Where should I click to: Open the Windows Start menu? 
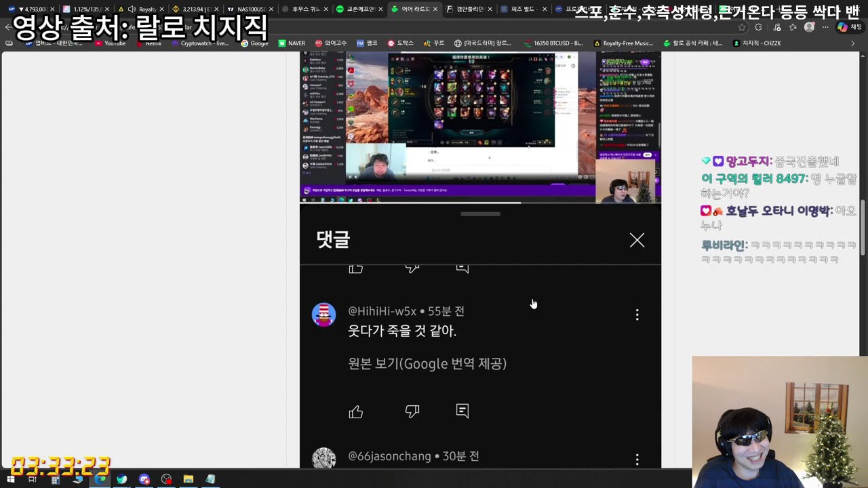(11, 479)
